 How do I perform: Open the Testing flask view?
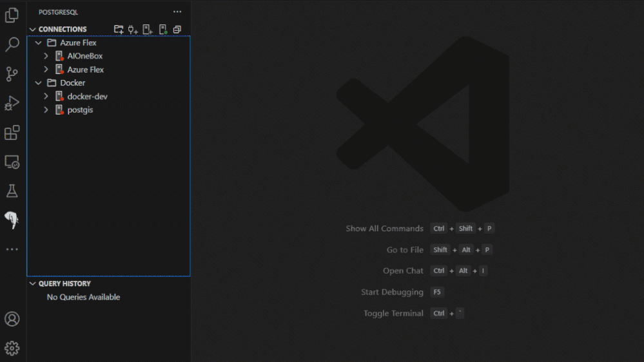click(x=12, y=191)
